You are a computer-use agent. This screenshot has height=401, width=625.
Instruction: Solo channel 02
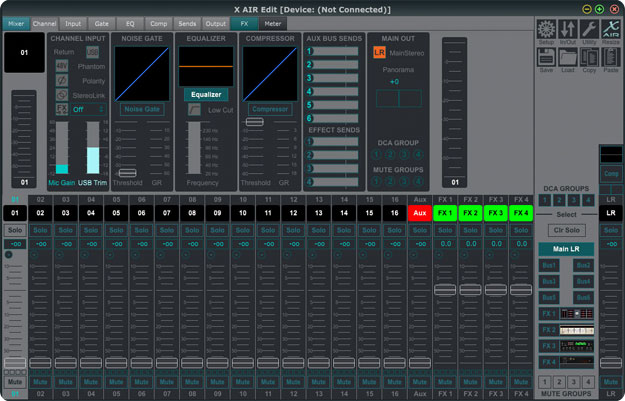[40, 230]
